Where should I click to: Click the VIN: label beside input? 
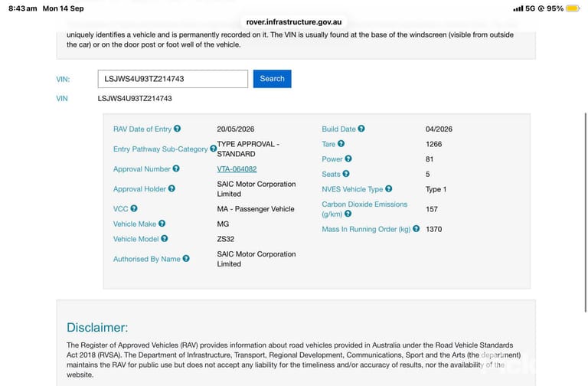[63, 79]
